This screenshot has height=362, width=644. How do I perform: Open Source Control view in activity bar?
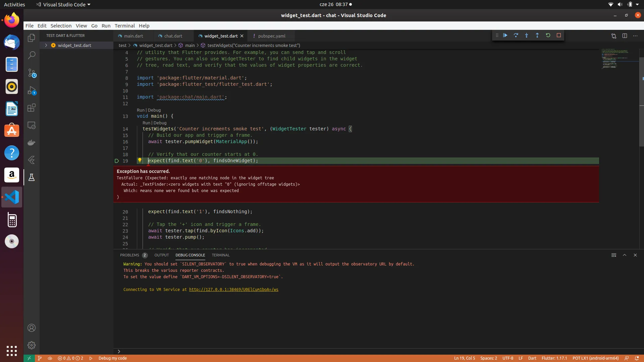[32, 73]
